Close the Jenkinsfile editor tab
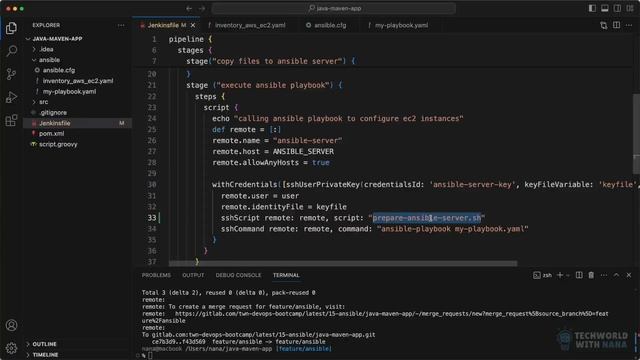The width and height of the screenshot is (640, 360). tap(193, 25)
